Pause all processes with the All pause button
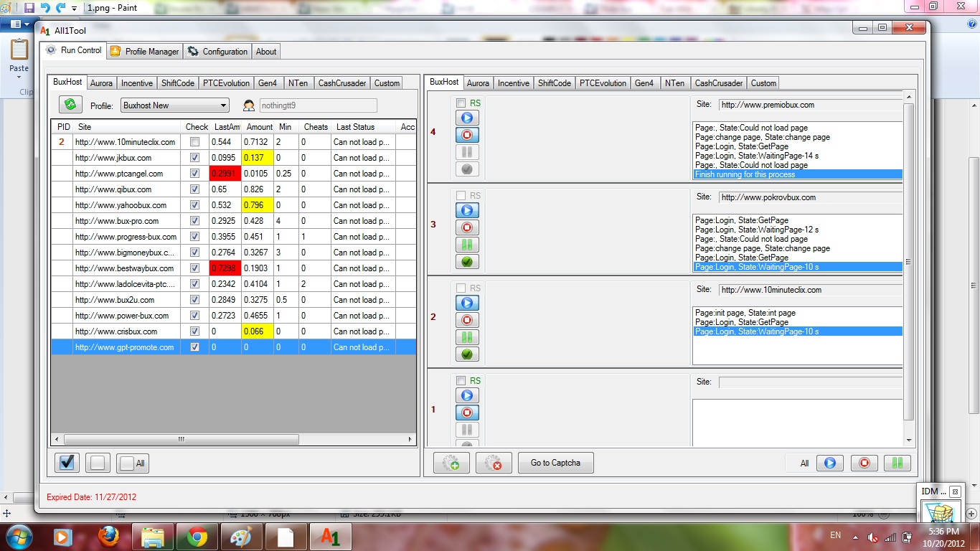The width and height of the screenshot is (980, 551). coord(897,463)
